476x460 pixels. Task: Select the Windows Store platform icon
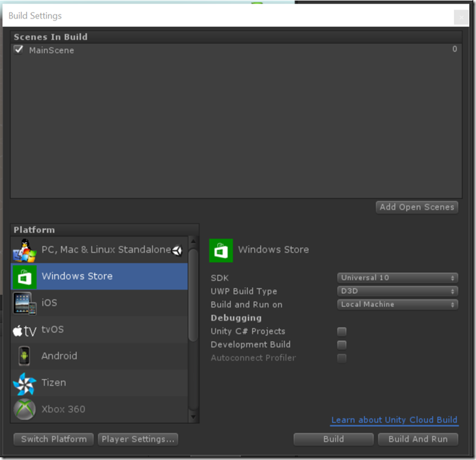pyautogui.click(x=25, y=277)
